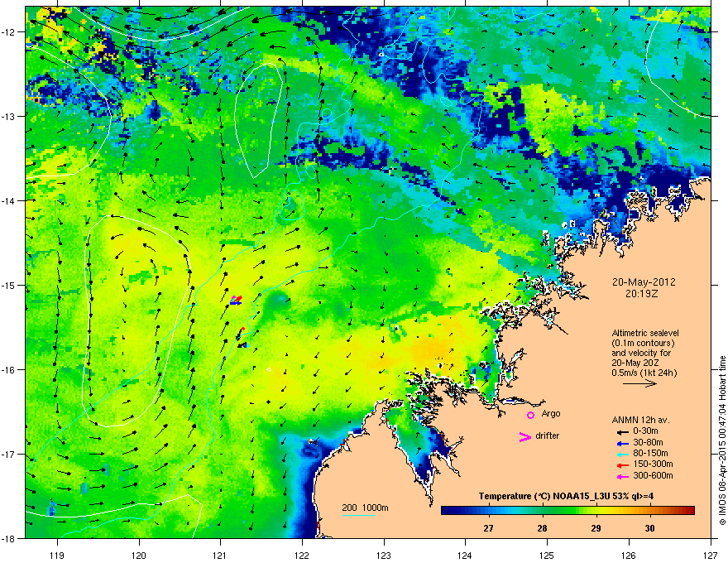Viewport: 728px width, 563px height.
Task: Select the magenta 300-600m arrow legend icon
Action: 622,476
